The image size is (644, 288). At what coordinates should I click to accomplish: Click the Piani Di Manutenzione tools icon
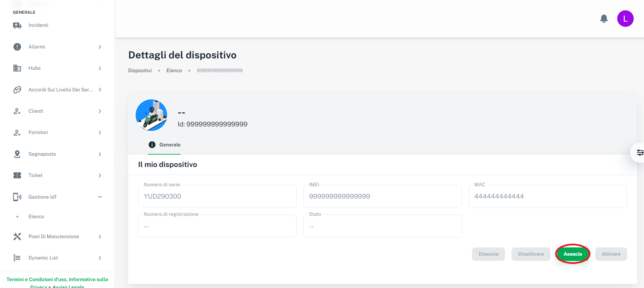pyautogui.click(x=17, y=236)
